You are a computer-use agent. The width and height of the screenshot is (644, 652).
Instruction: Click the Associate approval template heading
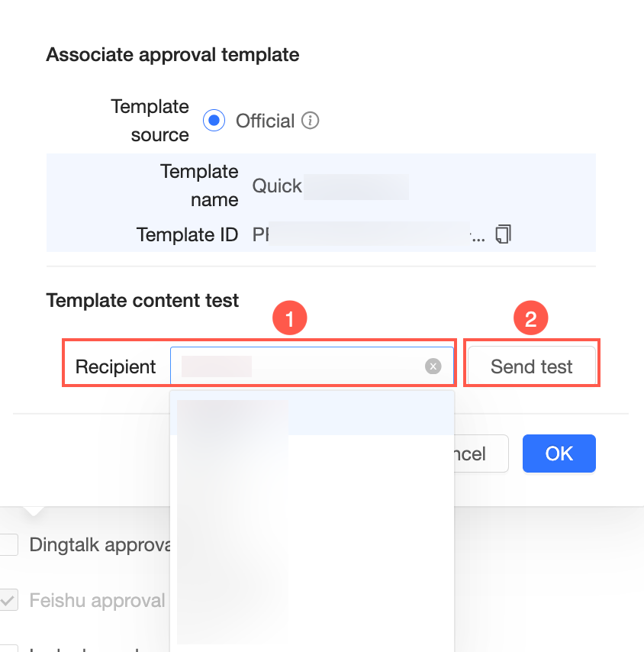pyautogui.click(x=172, y=54)
